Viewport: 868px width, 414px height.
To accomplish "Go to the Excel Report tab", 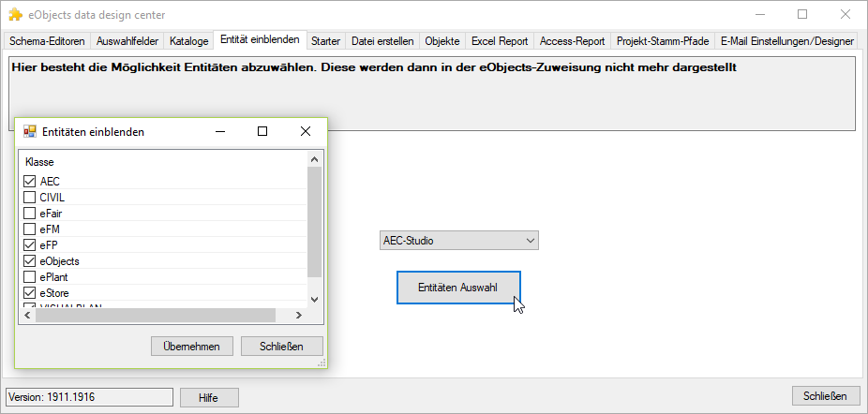I will (x=500, y=41).
